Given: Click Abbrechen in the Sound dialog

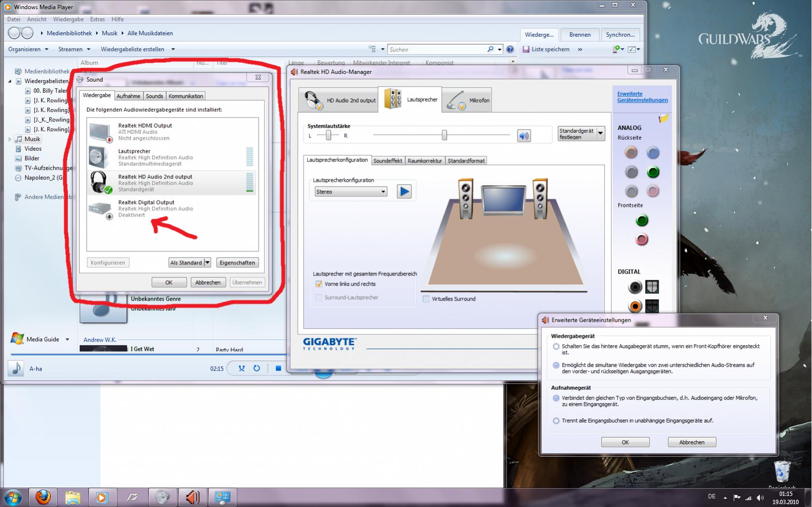Looking at the screenshot, I should pos(208,282).
